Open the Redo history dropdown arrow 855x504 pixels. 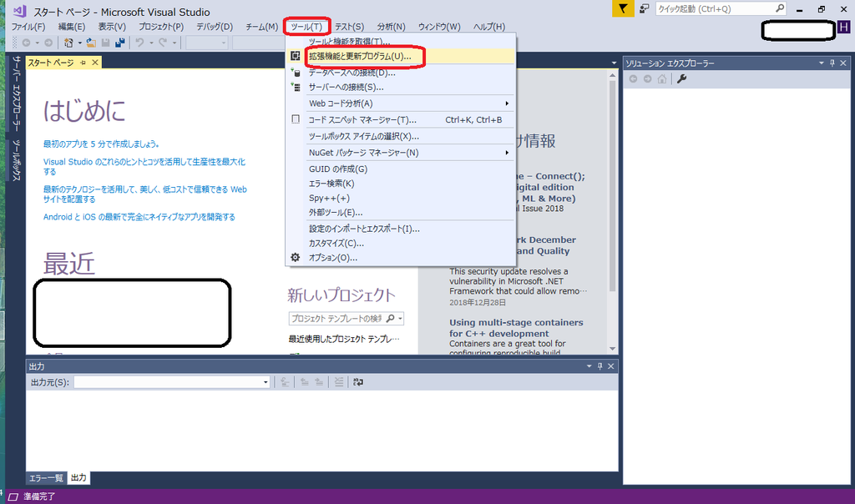click(x=174, y=43)
